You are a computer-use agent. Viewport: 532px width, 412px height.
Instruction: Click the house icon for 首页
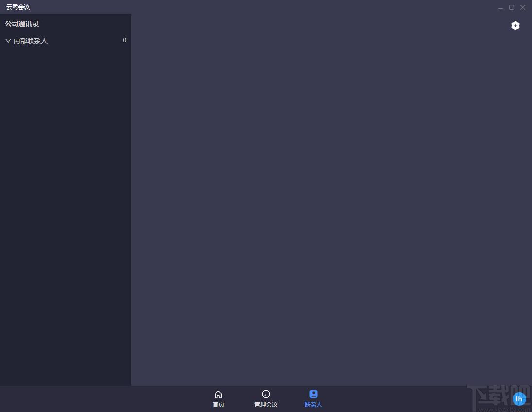pos(218,394)
